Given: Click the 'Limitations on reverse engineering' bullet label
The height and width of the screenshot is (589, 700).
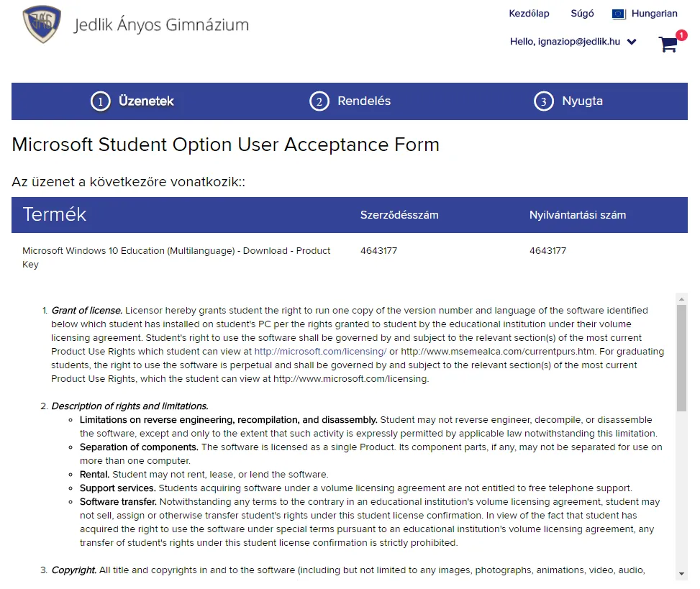Looking at the screenshot, I should 229,420.
